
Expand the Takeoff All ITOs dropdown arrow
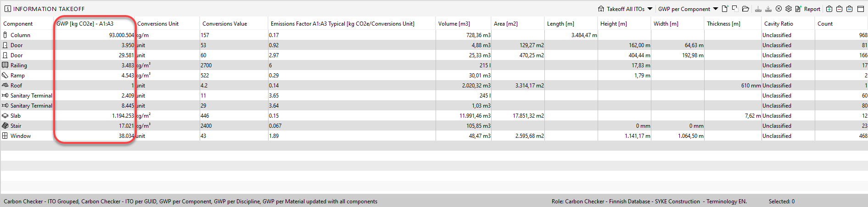[x=650, y=9]
